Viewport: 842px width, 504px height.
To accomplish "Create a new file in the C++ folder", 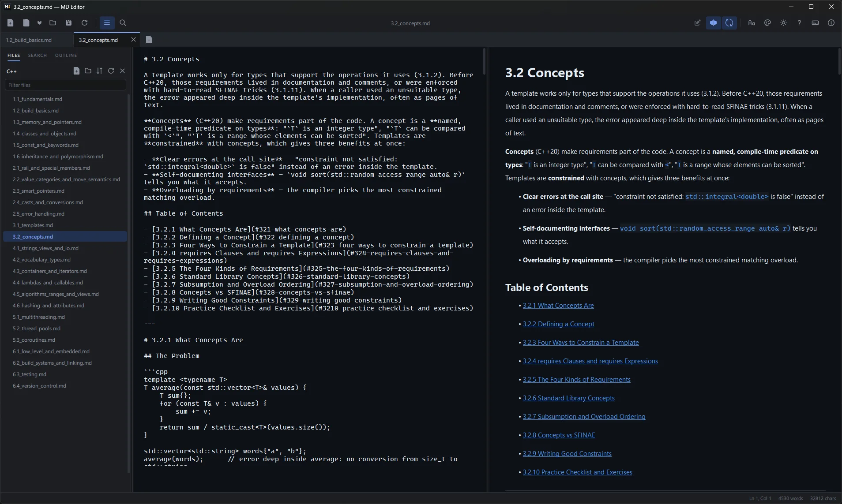I will (x=76, y=71).
